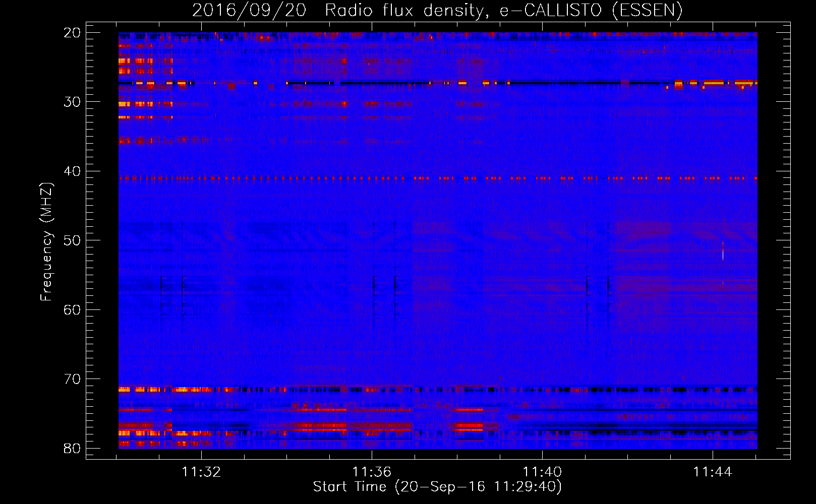Select the 11:36 time tick label
Image resolution: width=816 pixels, height=504 pixels.
click(x=372, y=472)
